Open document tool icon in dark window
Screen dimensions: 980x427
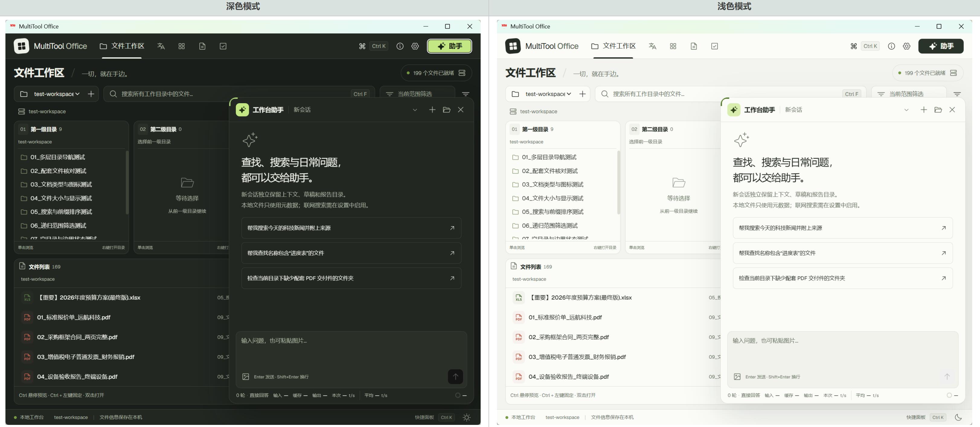(x=202, y=46)
